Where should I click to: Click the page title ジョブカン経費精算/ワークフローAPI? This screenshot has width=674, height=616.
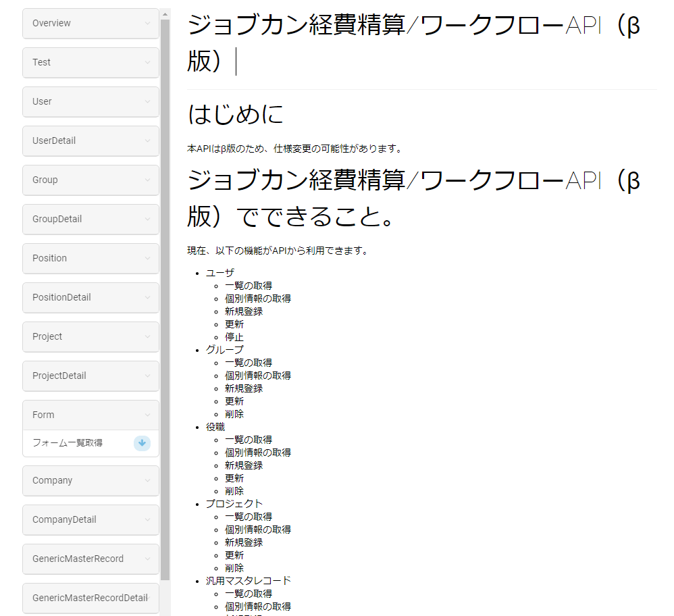coord(414,43)
